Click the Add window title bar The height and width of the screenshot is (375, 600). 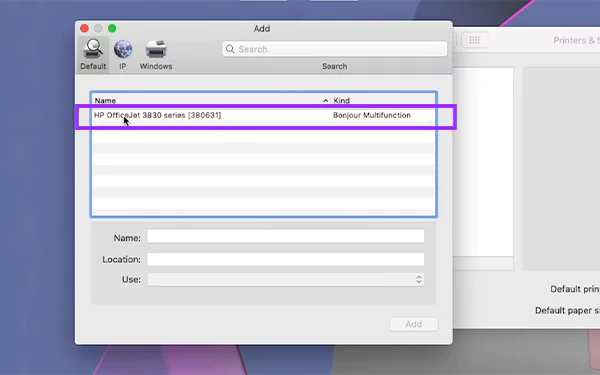pyautogui.click(x=262, y=28)
